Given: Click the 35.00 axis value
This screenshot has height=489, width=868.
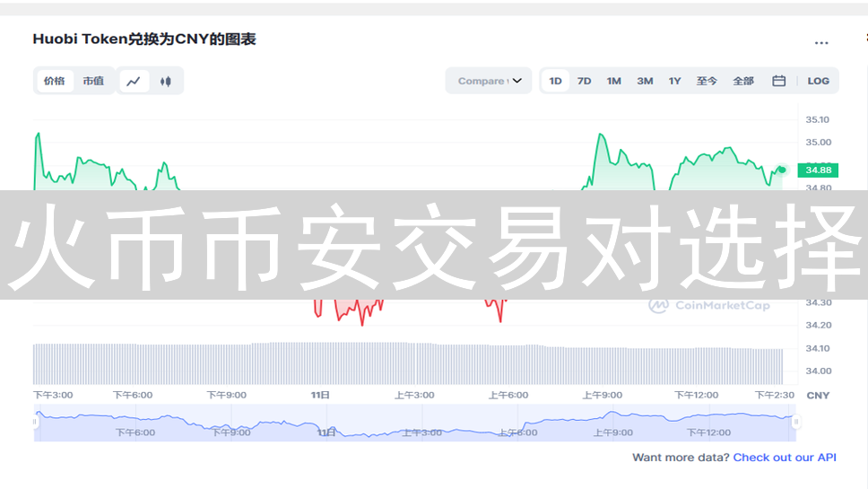Looking at the screenshot, I should [818, 143].
